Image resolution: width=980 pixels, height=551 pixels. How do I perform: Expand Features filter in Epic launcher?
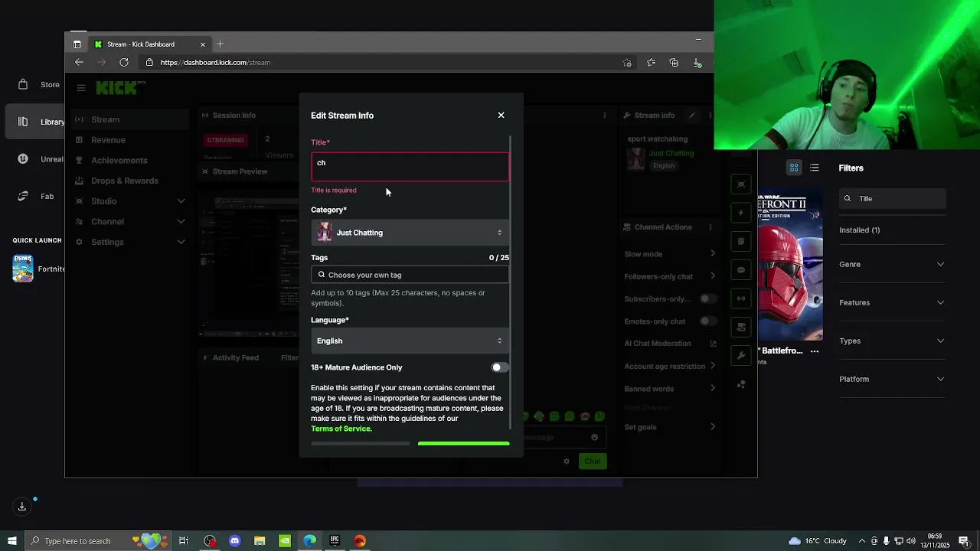pyautogui.click(x=893, y=302)
